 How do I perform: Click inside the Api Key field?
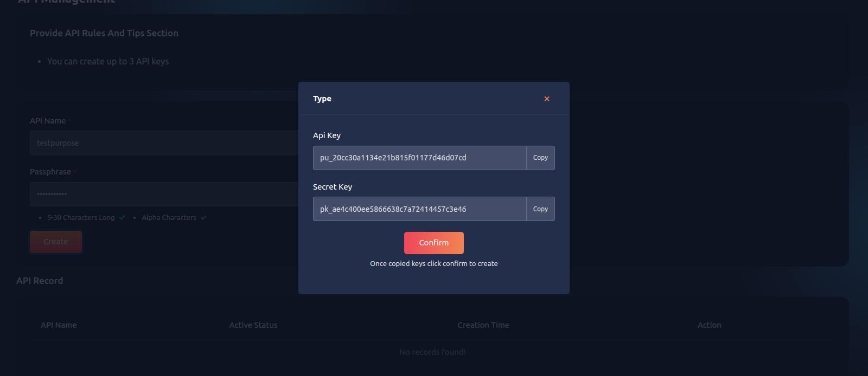(x=419, y=158)
